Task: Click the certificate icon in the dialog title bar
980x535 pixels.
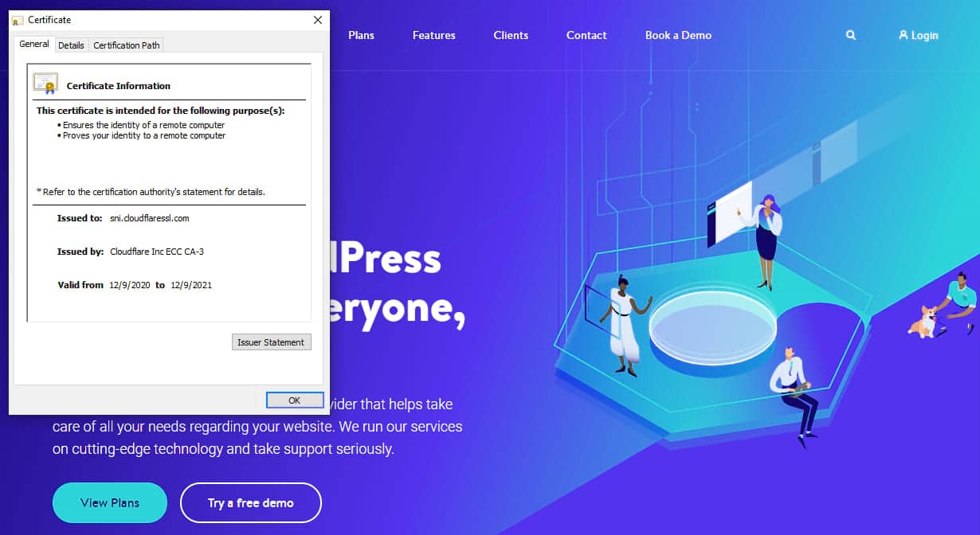Action: click(x=18, y=19)
